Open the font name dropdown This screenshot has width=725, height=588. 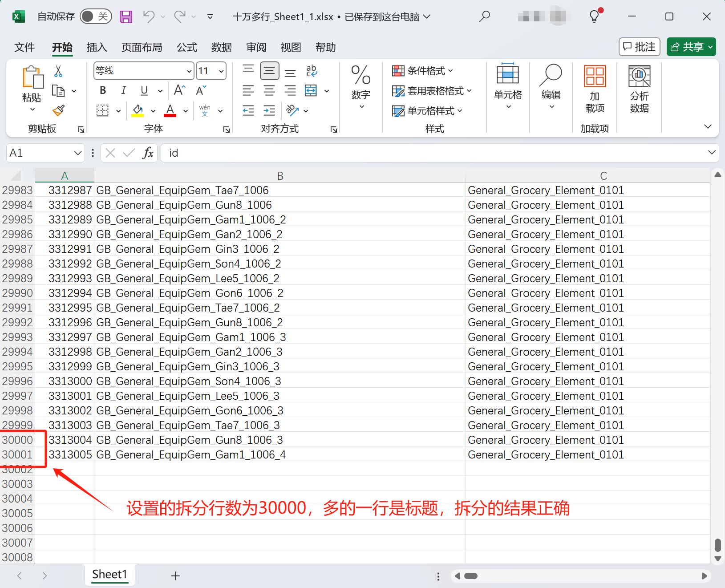point(189,71)
